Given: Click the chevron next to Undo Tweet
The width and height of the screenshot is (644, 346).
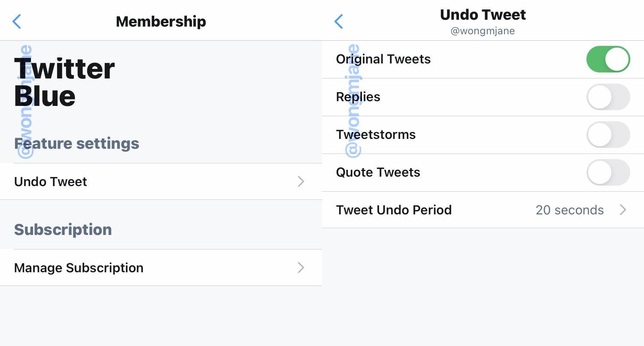Looking at the screenshot, I should click(301, 181).
